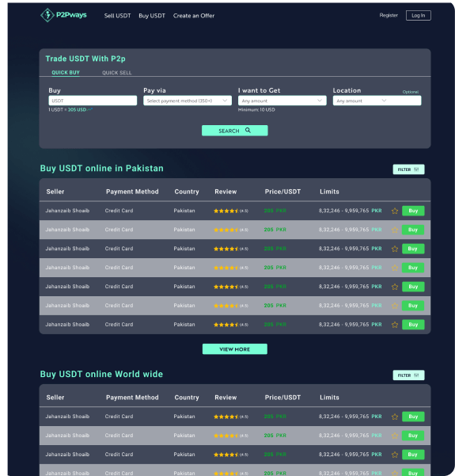
Task: Toggle the favorite star on the third Pakistan row
Action: 395,249
